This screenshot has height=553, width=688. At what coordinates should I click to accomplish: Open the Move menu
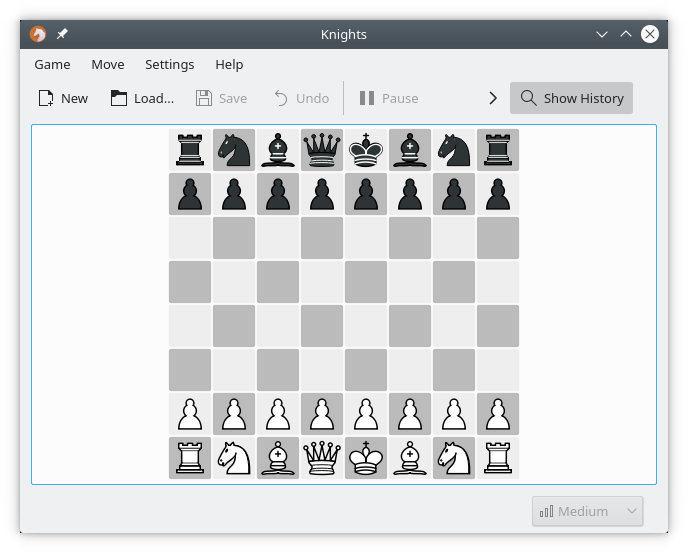tap(108, 64)
